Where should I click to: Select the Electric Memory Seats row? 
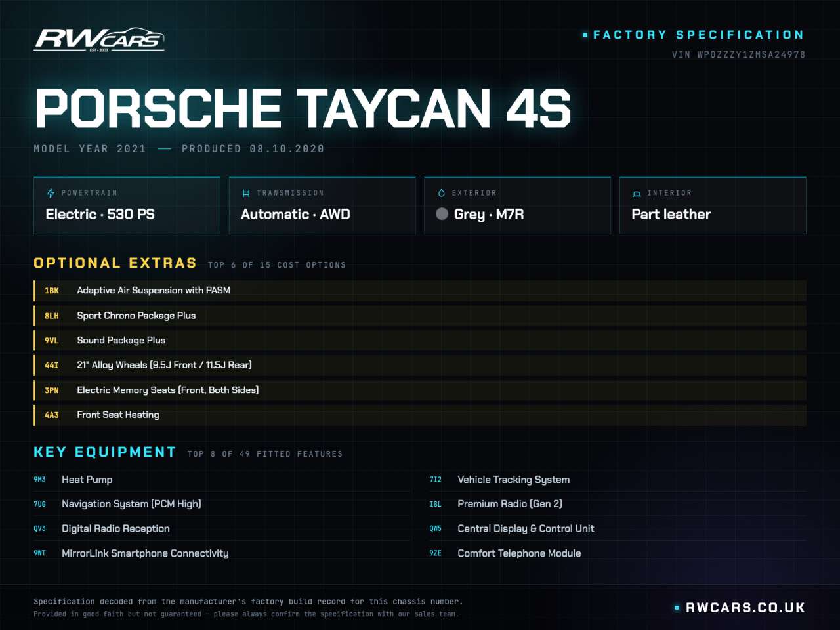pyautogui.click(x=420, y=390)
